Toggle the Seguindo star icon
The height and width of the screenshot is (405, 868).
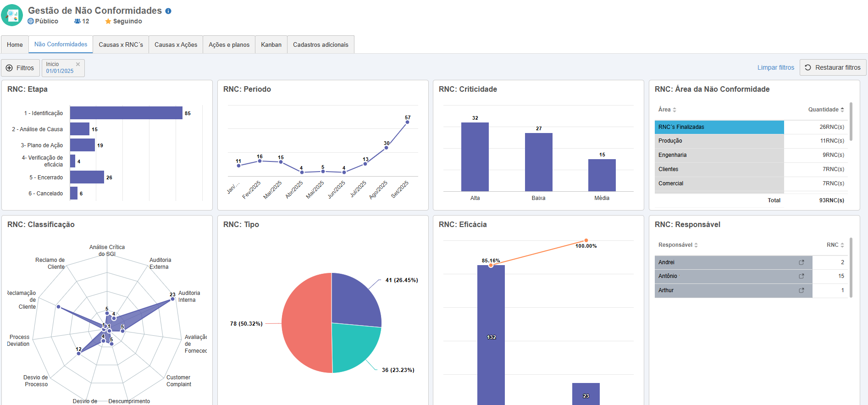108,22
